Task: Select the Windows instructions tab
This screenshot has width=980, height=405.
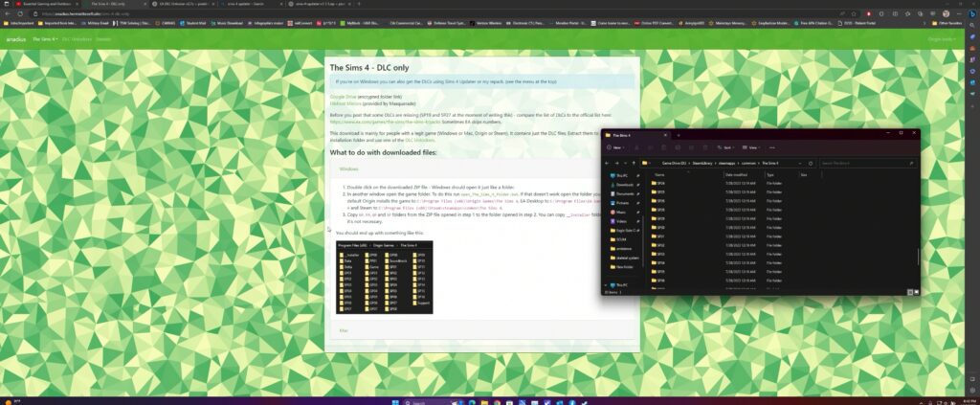Action: 348,169
